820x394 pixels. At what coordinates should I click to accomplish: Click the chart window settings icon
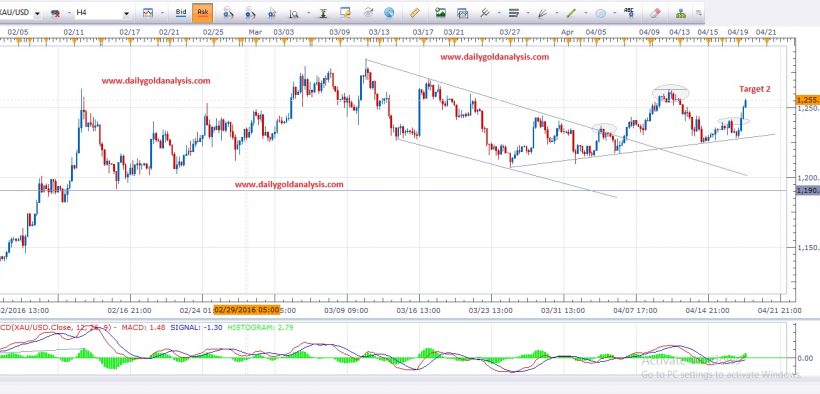tap(345, 13)
